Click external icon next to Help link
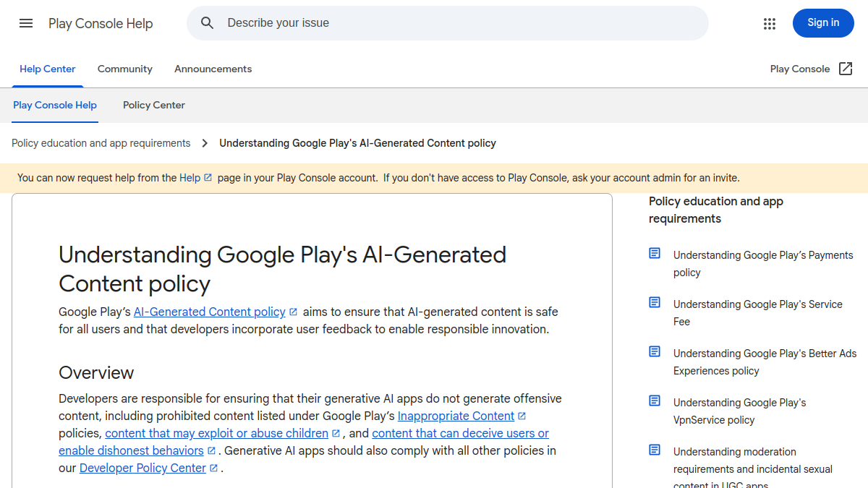 (x=208, y=177)
